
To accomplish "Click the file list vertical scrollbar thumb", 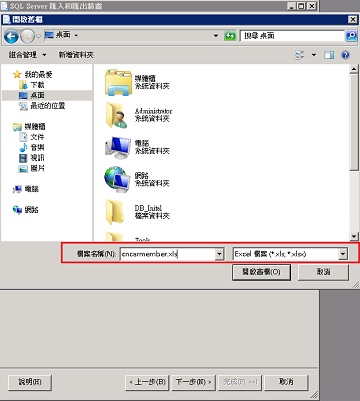I will pos(354,123).
